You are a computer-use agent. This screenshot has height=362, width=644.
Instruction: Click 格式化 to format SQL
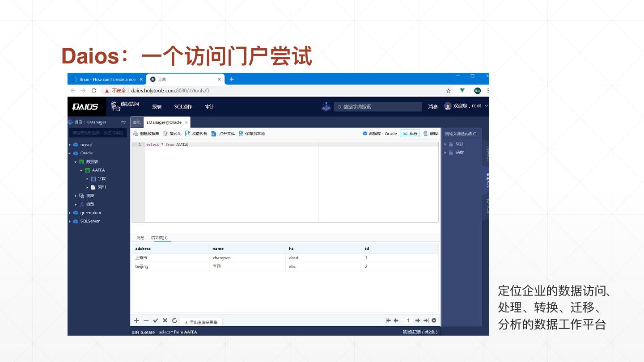(172, 134)
